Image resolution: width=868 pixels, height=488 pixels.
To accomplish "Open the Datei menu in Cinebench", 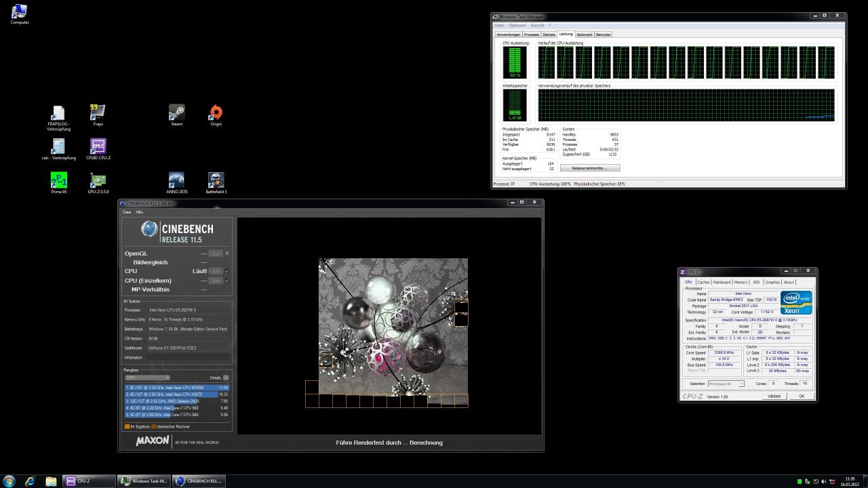I will (x=127, y=212).
